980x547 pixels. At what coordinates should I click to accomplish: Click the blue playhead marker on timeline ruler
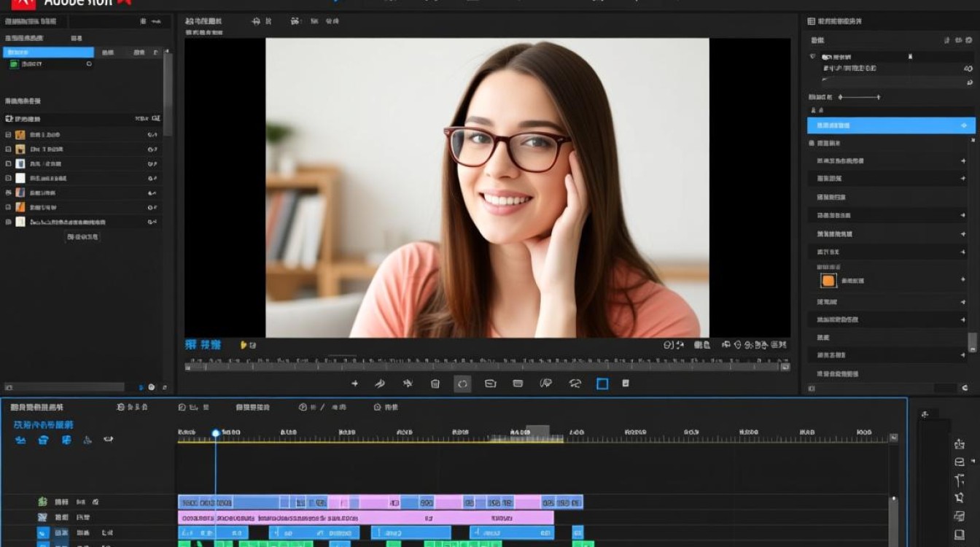point(216,433)
